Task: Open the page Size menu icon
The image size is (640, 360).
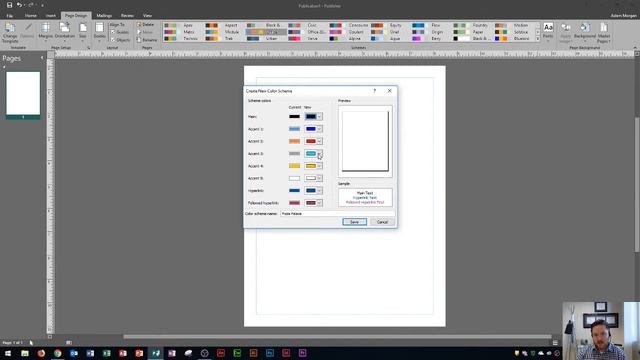Action: coord(83,31)
